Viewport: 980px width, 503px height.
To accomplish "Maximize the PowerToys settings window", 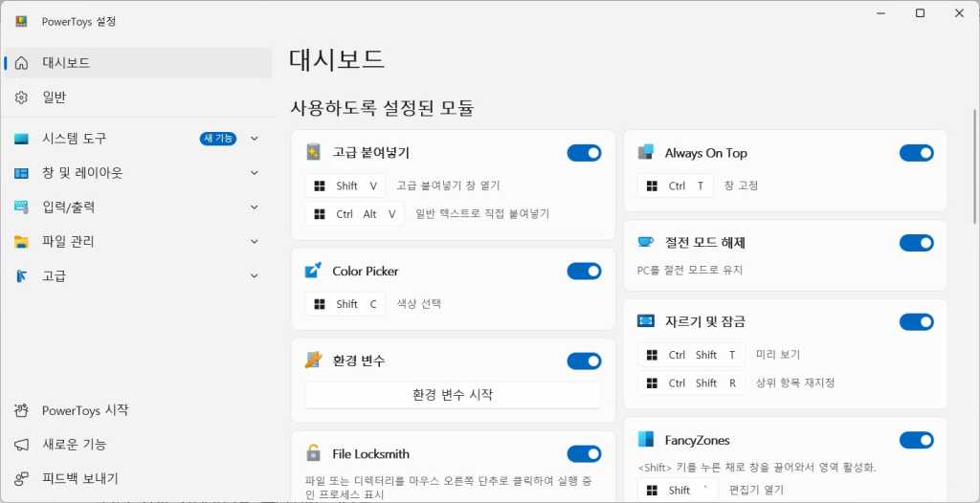I will [920, 13].
